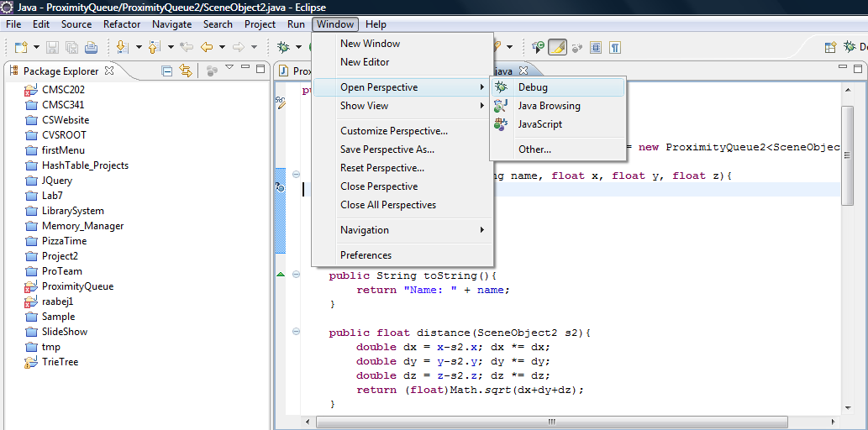Toggle the Breadcrumb toolbar button

point(538,48)
